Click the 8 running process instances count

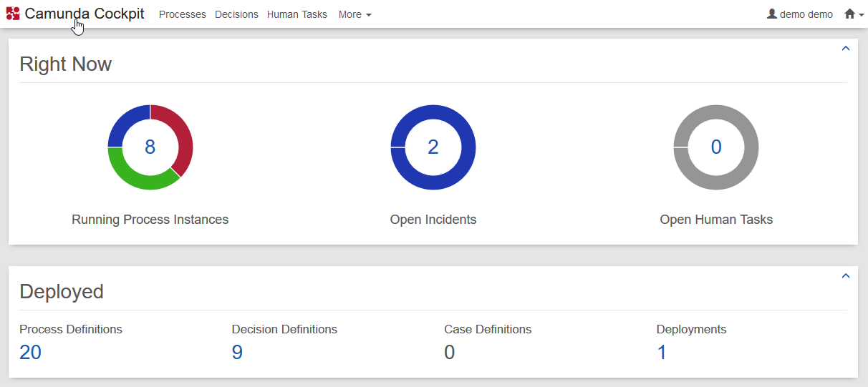(x=150, y=147)
